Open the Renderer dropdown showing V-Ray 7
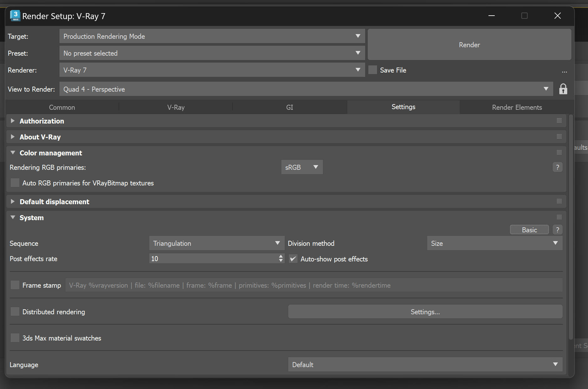Screen dimensions: 588x389 click(212, 70)
